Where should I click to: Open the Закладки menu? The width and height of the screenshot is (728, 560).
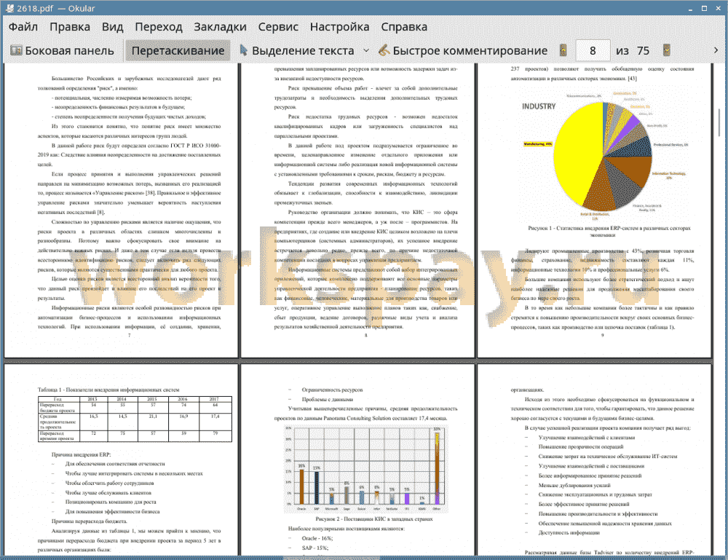tap(220, 27)
